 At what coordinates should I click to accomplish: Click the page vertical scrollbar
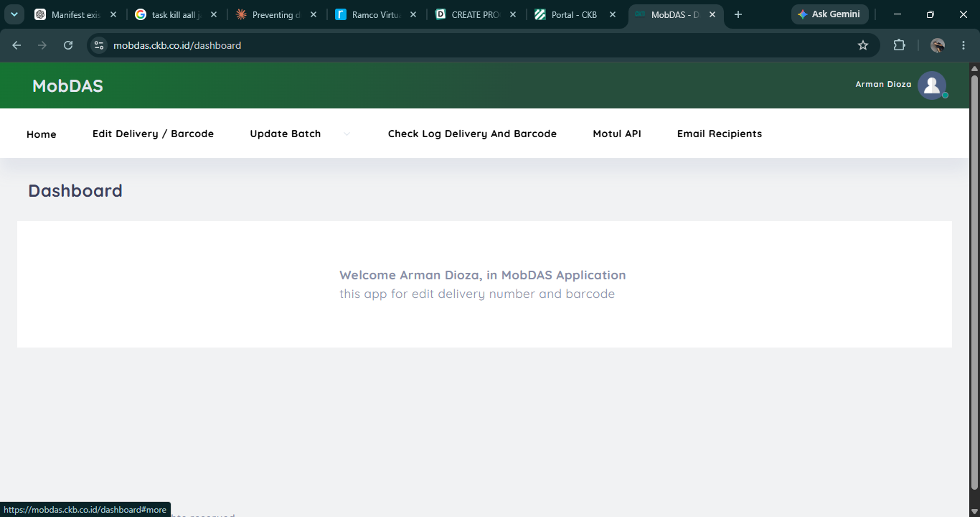pyautogui.click(x=974, y=281)
